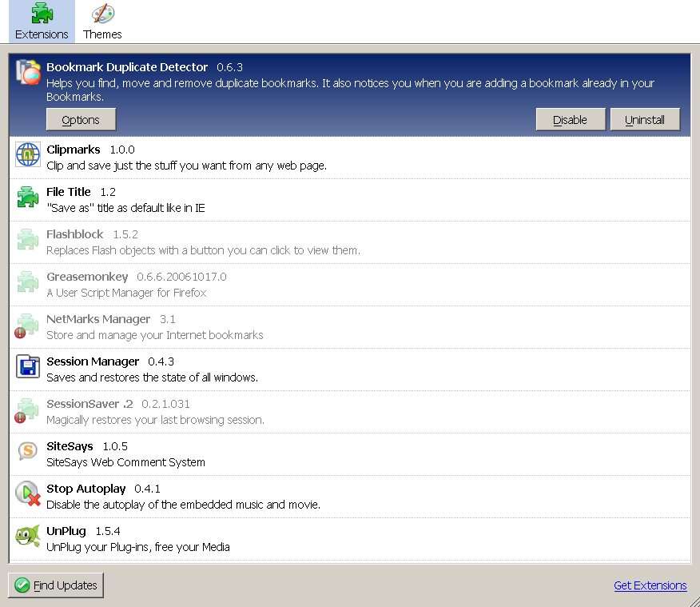
Task: Click the NetMarks Manager warning icon
Action: [20, 333]
